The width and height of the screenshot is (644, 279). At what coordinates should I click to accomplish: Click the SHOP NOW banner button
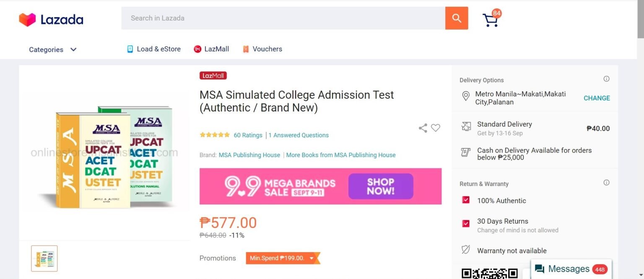(x=380, y=186)
